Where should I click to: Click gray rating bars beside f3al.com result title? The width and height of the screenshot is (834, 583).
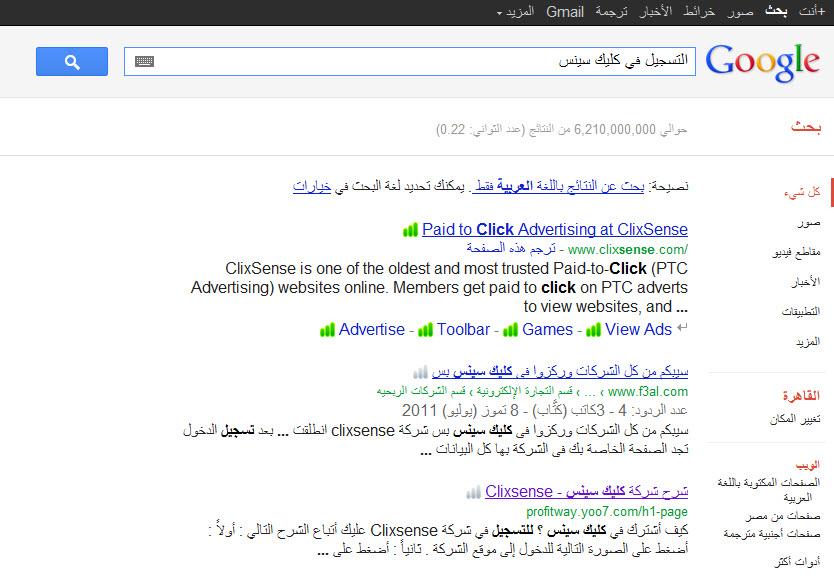pyautogui.click(x=420, y=371)
